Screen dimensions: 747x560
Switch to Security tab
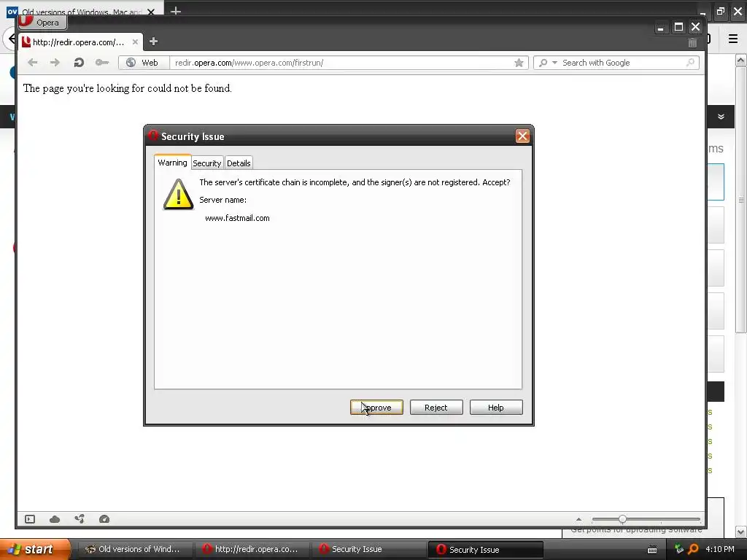tap(206, 163)
